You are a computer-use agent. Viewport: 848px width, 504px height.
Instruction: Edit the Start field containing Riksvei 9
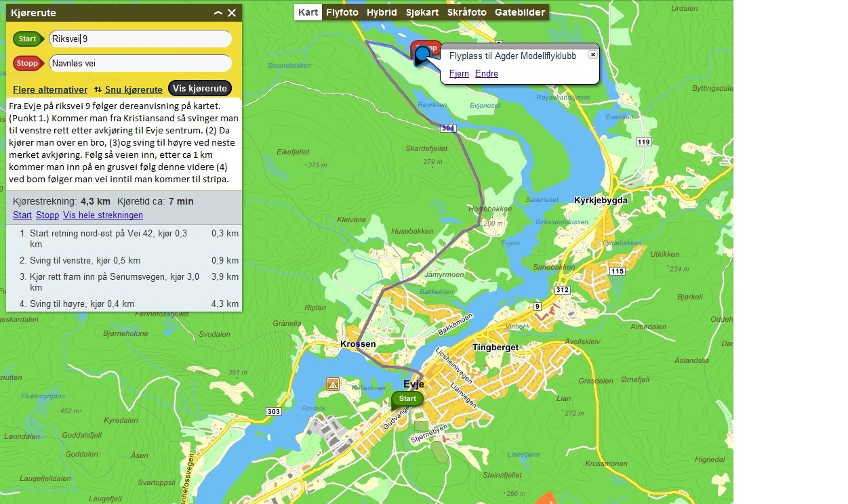(140, 39)
